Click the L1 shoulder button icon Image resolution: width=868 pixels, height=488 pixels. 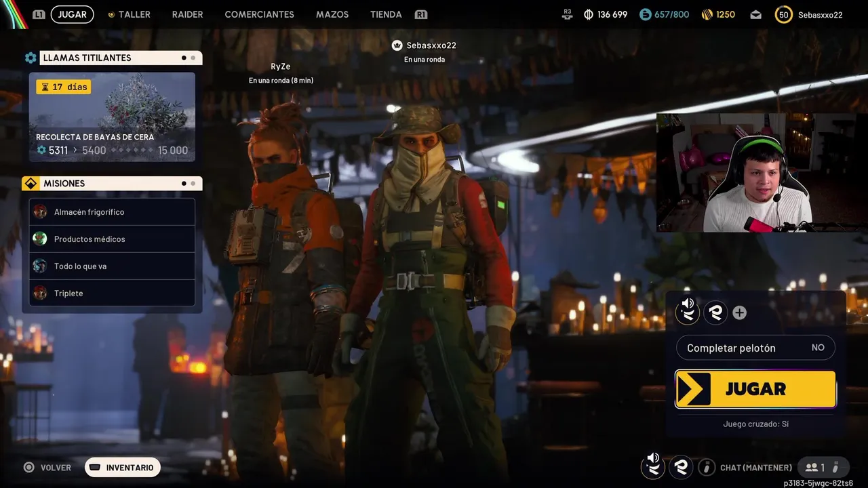coord(39,14)
